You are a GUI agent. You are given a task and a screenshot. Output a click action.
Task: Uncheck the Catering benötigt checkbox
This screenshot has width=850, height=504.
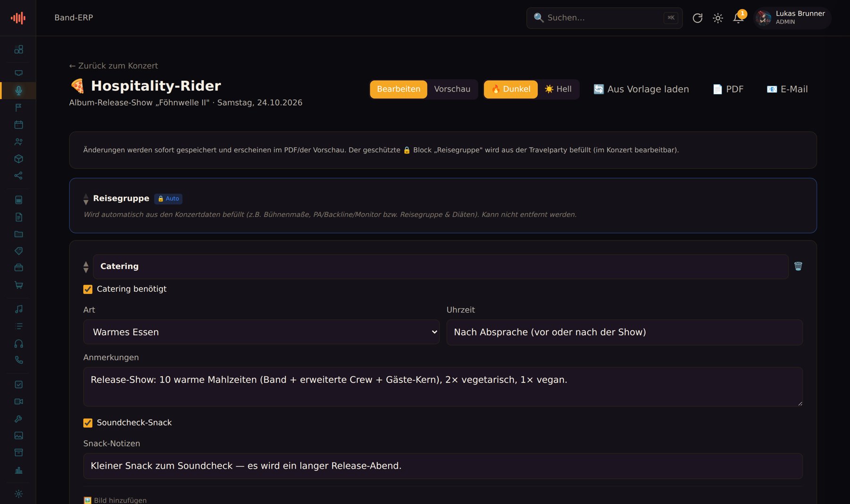[88, 289]
